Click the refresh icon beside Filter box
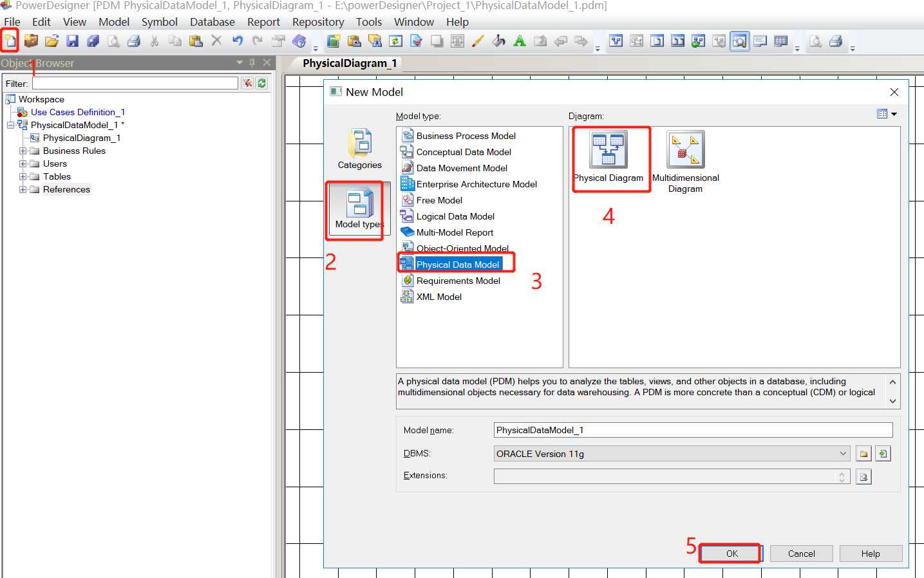924x578 pixels. point(262,83)
